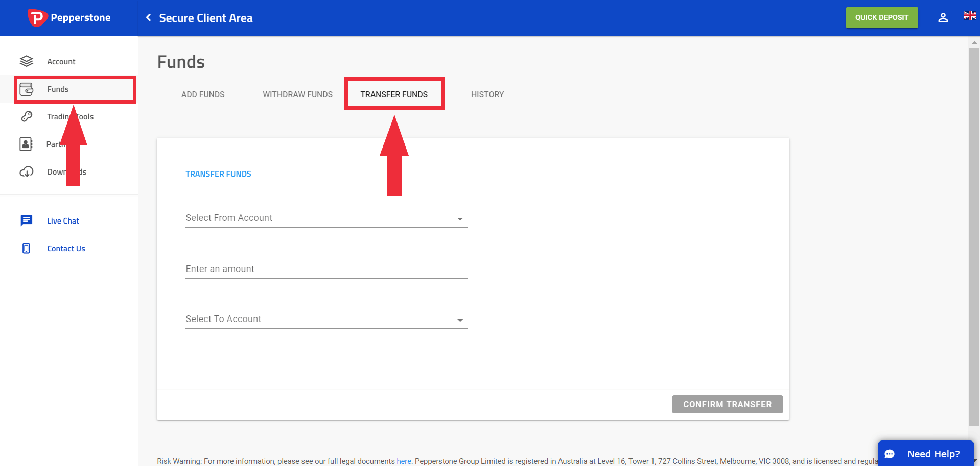Change language via the UK flag icon
This screenshot has height=466, width=980.
[970, 16]
